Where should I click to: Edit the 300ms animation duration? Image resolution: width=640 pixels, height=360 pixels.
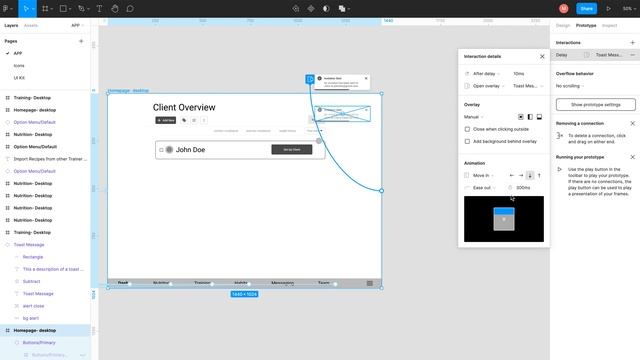tap(523, 188)
